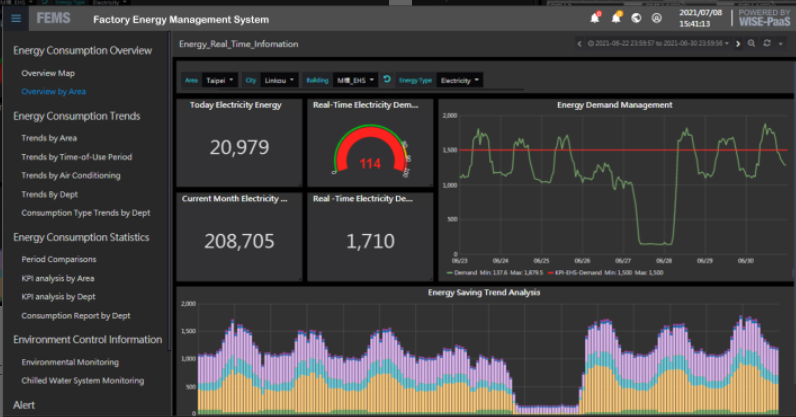796x417 pixels.
Task: Click the orange-badged notification bell icon
Action: click(x=616, y=18)
